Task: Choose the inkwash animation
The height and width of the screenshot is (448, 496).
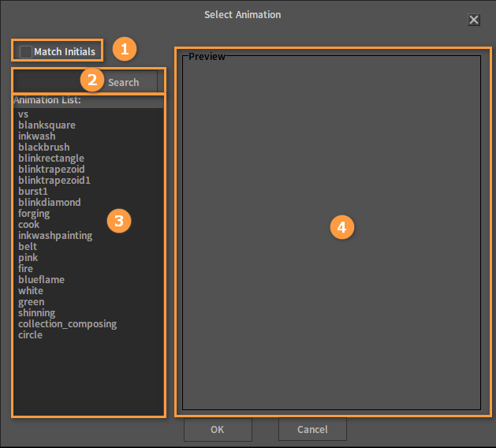Action: (x=37, y=136)
